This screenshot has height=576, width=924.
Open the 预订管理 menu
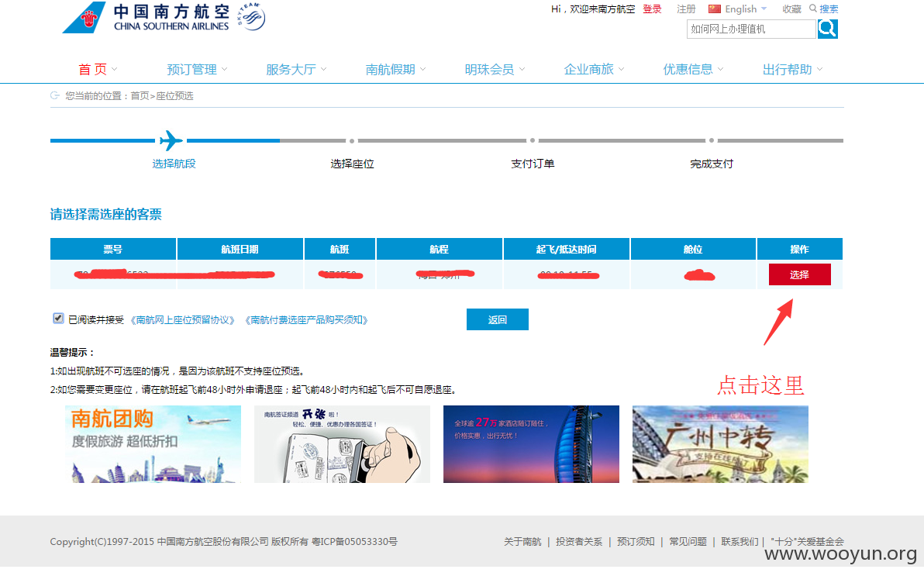tap(192, 70)
